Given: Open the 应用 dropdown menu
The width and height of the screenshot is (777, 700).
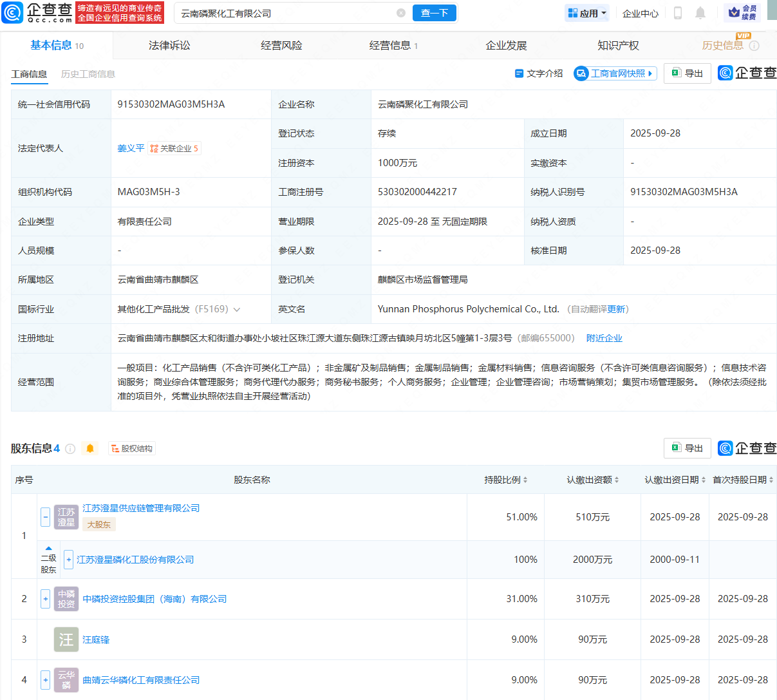Looking at the screenshot, I should coord(587,13).
